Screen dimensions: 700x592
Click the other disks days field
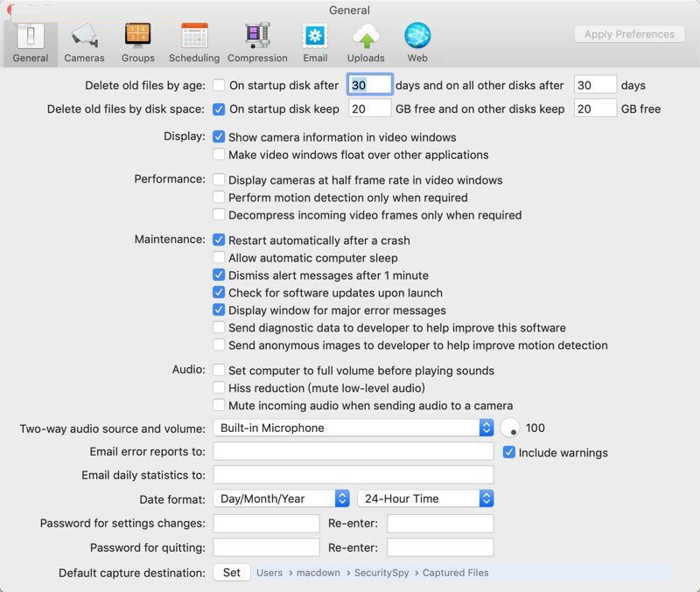[x=595, y=85]
